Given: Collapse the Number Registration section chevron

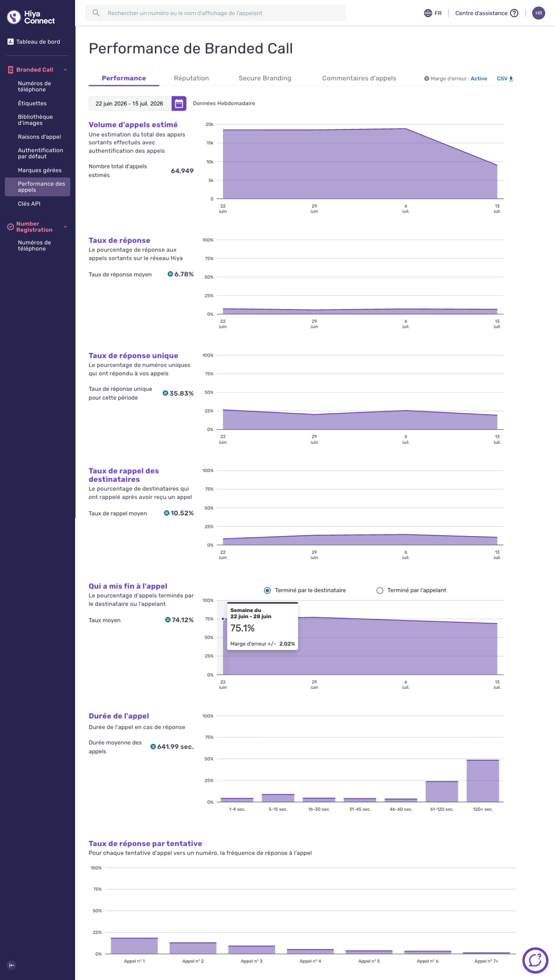Looking at the screenshot, I should click(65, 227).
